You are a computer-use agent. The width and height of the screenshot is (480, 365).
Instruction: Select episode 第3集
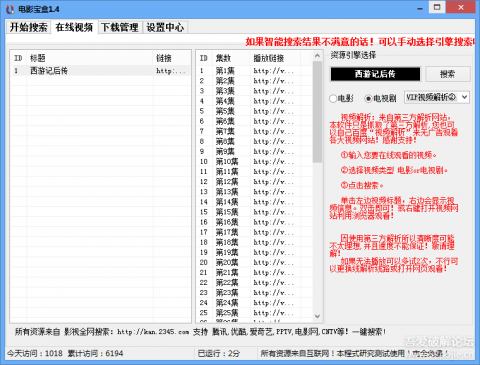click(x=255, y=91)
